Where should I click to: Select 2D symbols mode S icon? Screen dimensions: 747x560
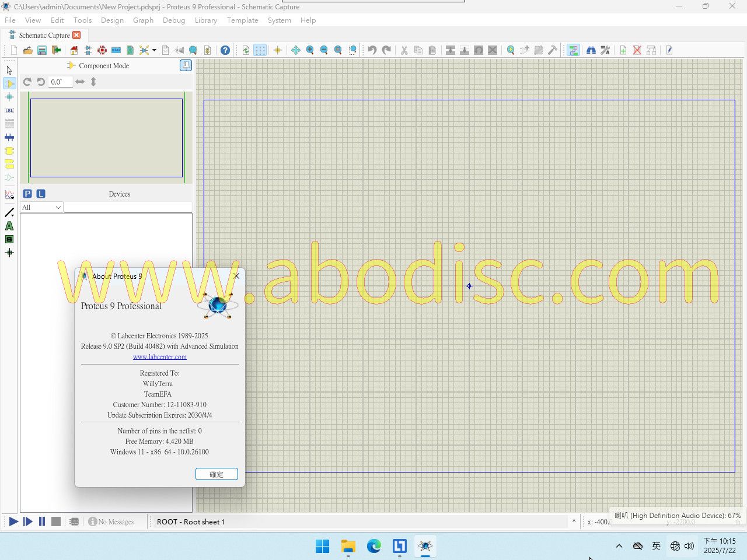click(x=9, y=239)
